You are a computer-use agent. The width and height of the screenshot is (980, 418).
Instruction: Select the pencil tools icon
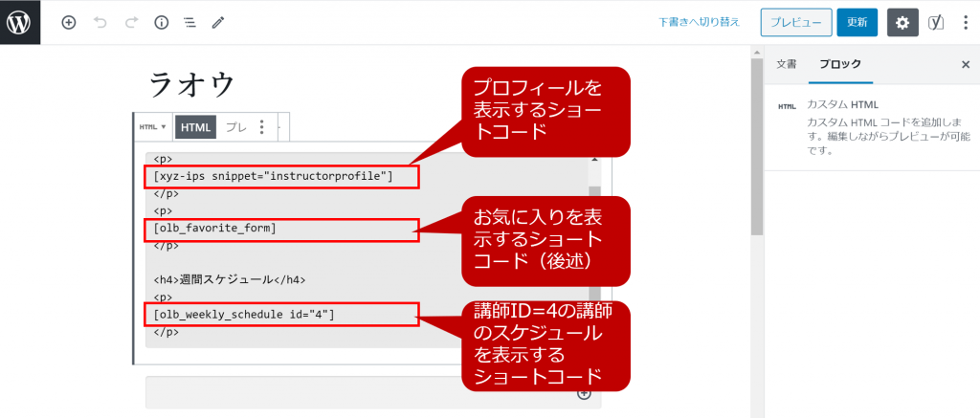pyautogui.click(x=217, y=23)
